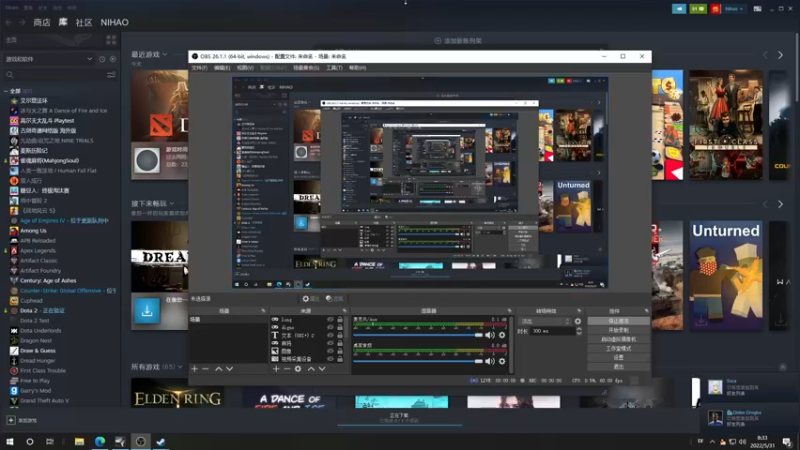
Task: Open OBS 场景集合(S) menu
Action: 306,68
